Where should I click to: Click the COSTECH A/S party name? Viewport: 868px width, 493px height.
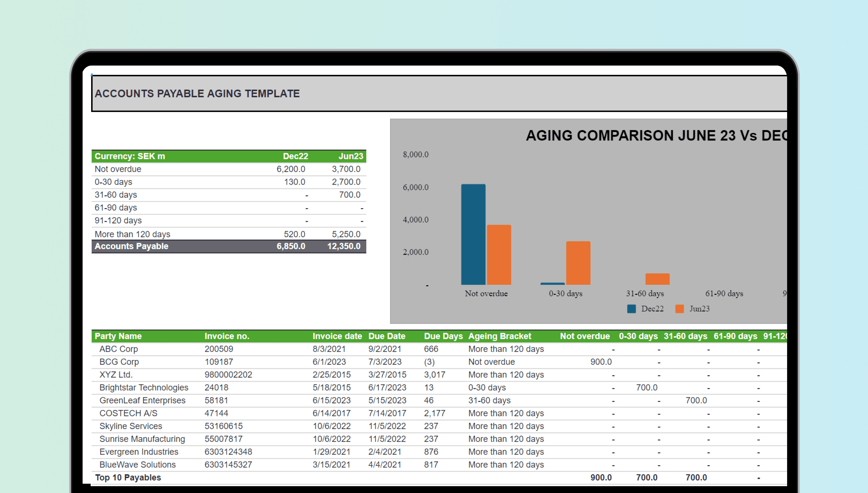pyautogui.click(x=128, y=413)
